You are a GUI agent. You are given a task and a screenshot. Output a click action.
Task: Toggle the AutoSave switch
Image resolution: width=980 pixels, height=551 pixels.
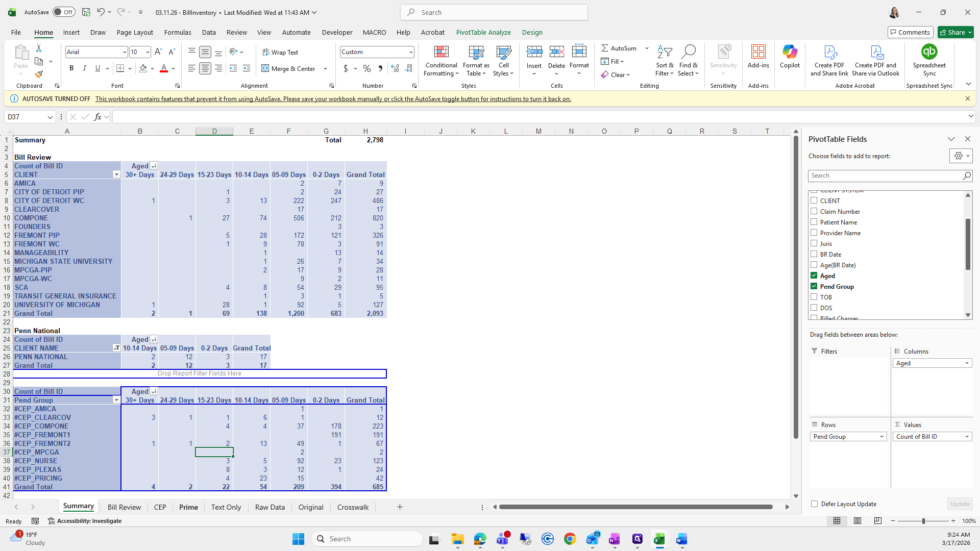point(64,12)
